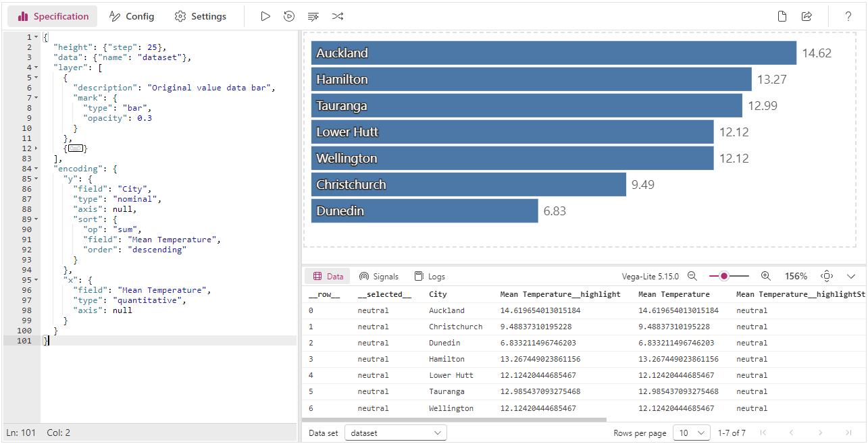Switch to the Specification tab
The image size is (868, 444).
[x=53, y=16]
